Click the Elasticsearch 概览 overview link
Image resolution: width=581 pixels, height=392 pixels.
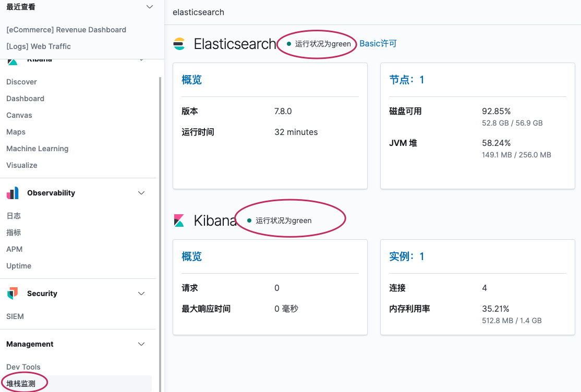(191, 79)
